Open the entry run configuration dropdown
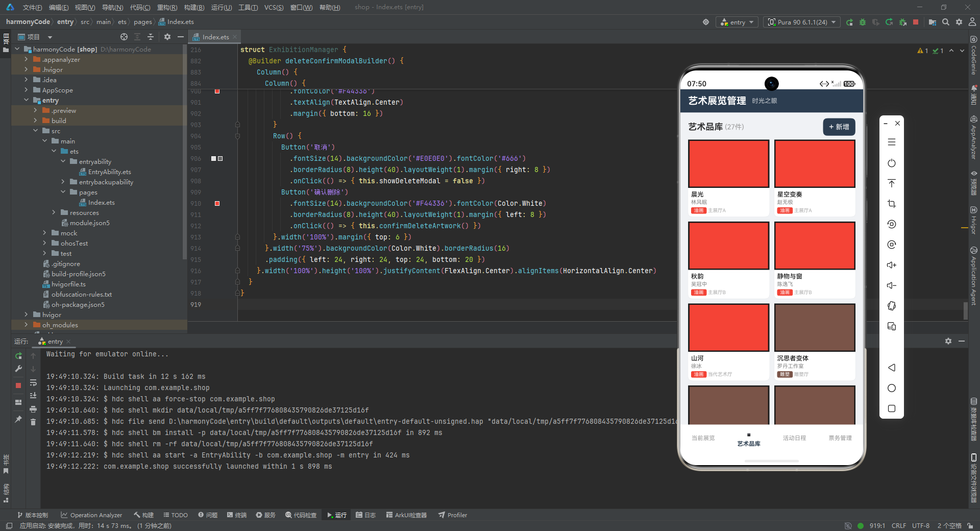 (737, 22)
